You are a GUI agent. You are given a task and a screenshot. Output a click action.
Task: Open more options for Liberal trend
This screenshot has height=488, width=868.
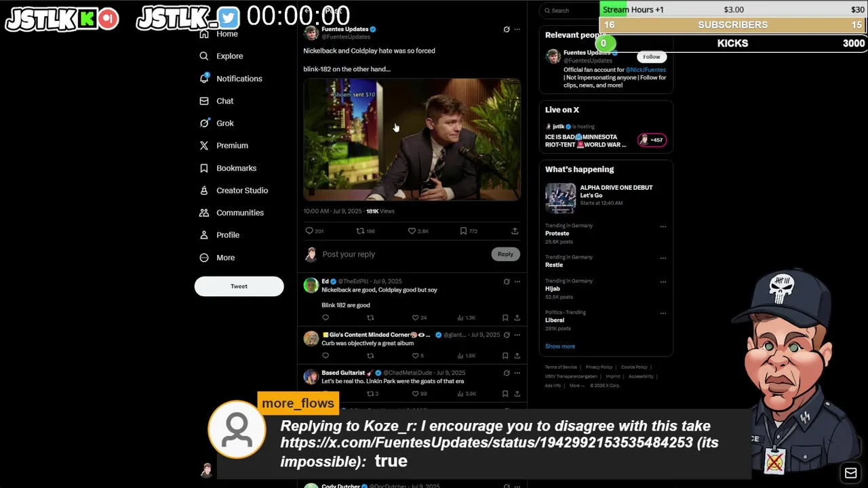[x=663, y=314]
